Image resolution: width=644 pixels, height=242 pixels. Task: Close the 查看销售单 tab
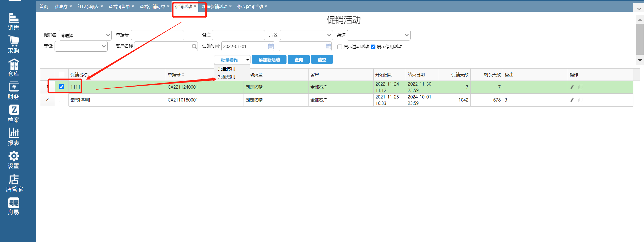tap(133, 6)
